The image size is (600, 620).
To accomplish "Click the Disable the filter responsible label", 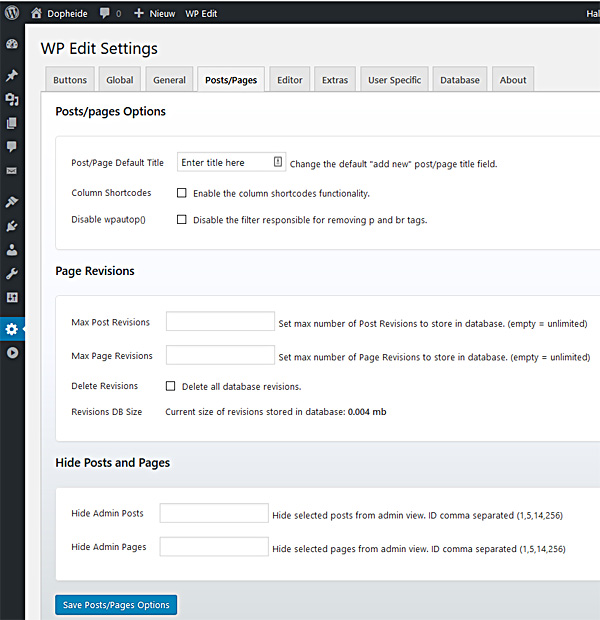I will click(x=310, y=220).
